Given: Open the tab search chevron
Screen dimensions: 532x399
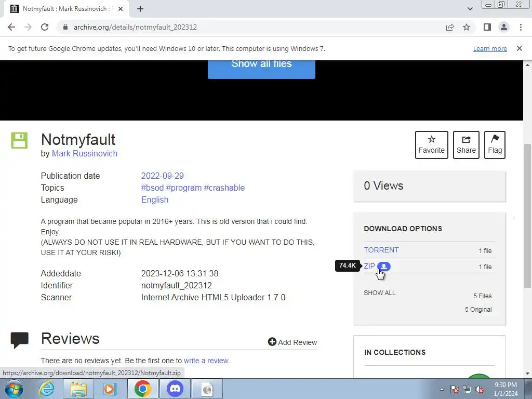Looking at the screenshot, I should tap(470, 9).
